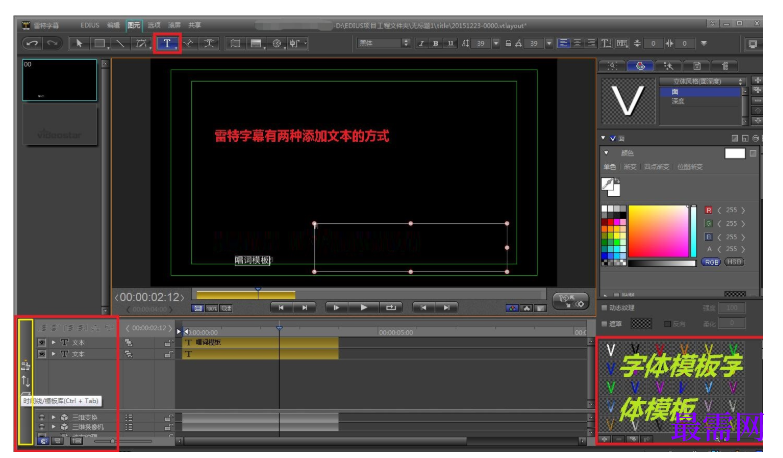
Task: Toggle visibility of second text track
Action: [42, 354]
